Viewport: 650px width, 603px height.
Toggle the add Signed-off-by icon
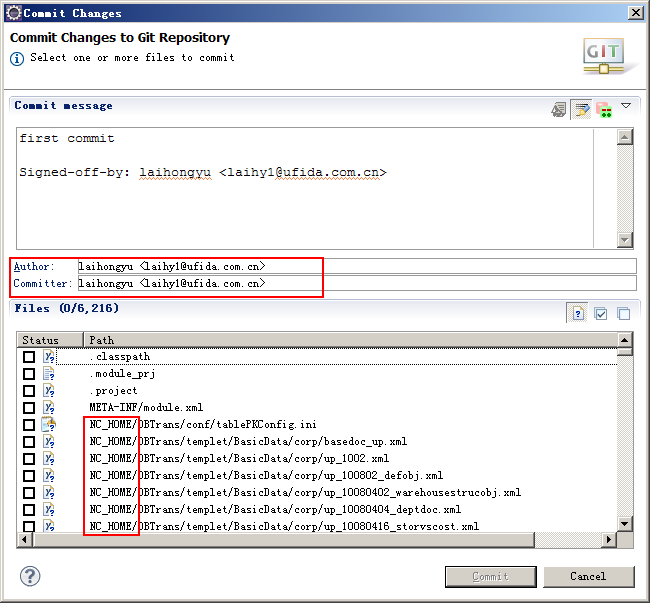coord(582,110)
